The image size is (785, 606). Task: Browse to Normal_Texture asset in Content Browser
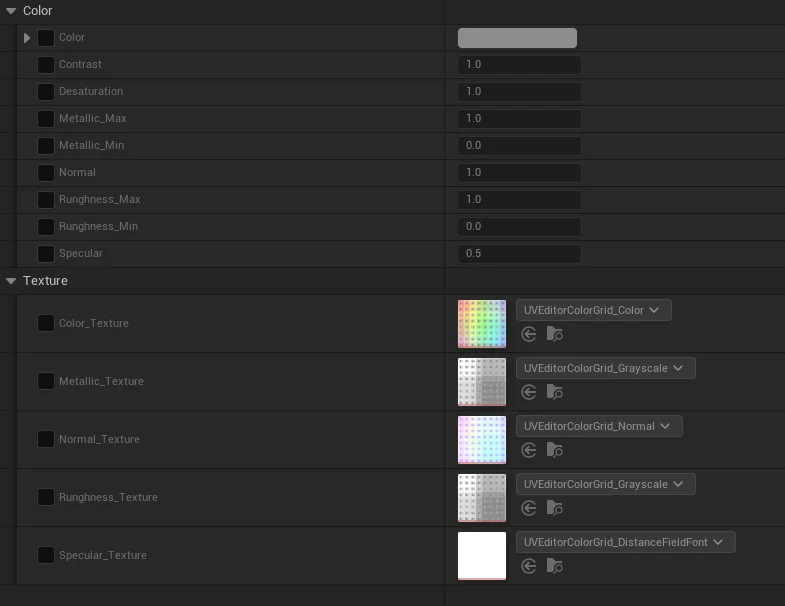(555, 450)
